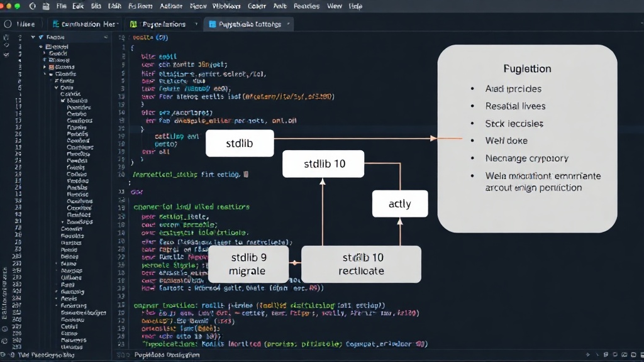Click the blue check icon at tree root
This screenshot has height=362, width=644.
tap(41, 37)
